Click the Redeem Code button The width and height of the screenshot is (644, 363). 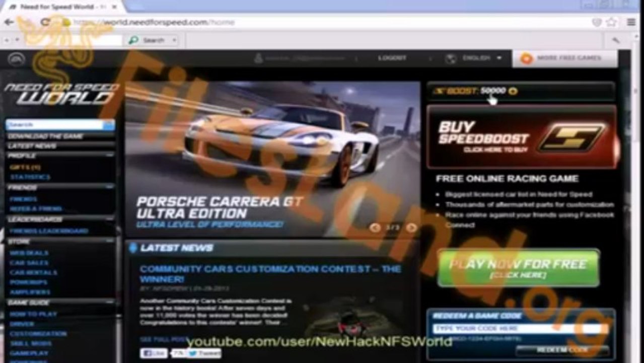(x=562, y=350)
